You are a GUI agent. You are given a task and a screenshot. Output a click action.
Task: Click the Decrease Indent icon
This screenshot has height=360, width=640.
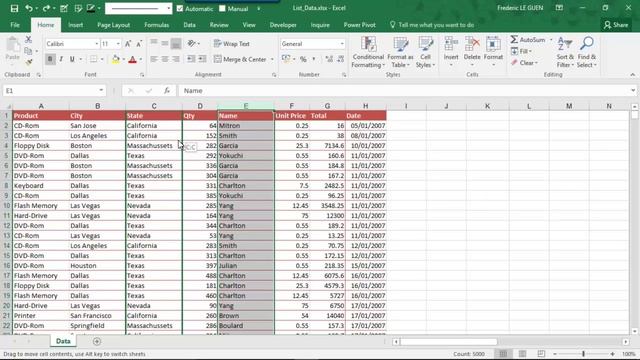click(x=191, y=59)
